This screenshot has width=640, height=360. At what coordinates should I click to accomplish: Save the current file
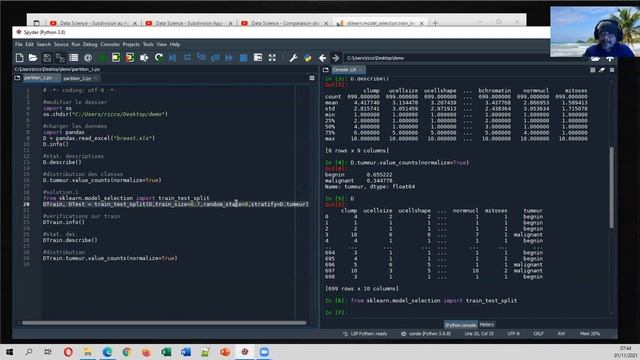point(47,58)
